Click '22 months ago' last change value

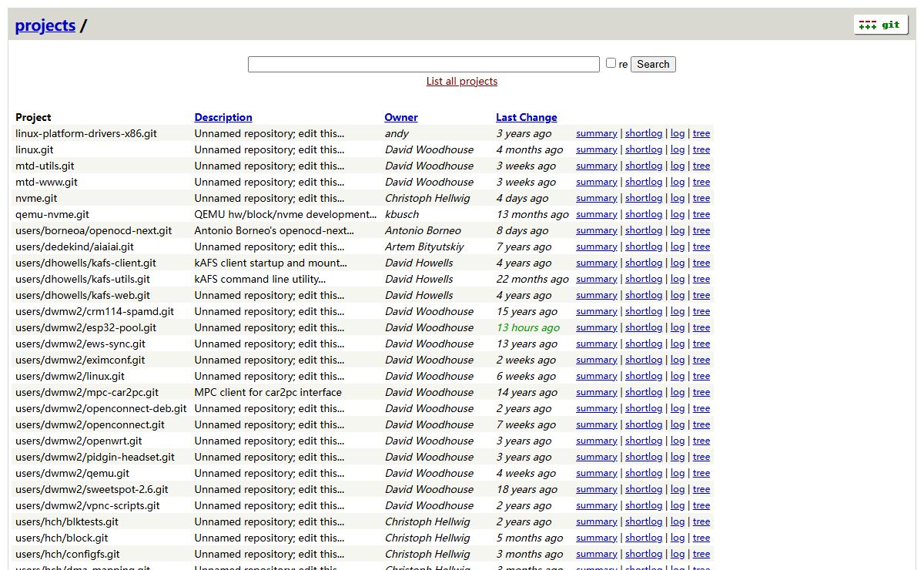click(x=533, y=280)
